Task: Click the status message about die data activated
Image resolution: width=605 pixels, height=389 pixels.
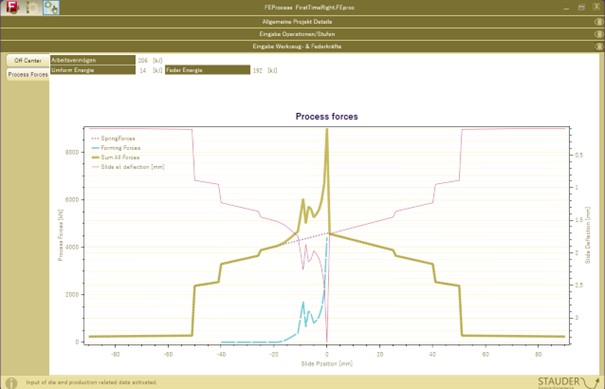Action: pyautogui.click(x=91, y=382)
